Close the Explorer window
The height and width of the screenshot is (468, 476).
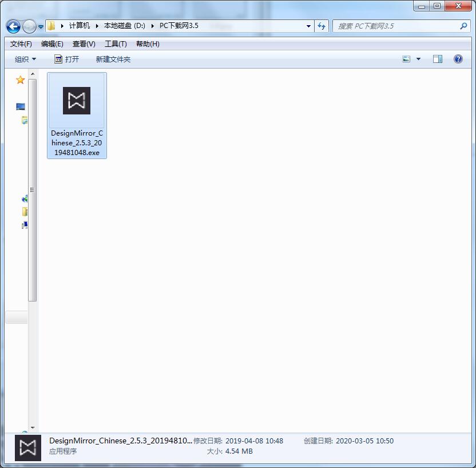click(458, 6)
